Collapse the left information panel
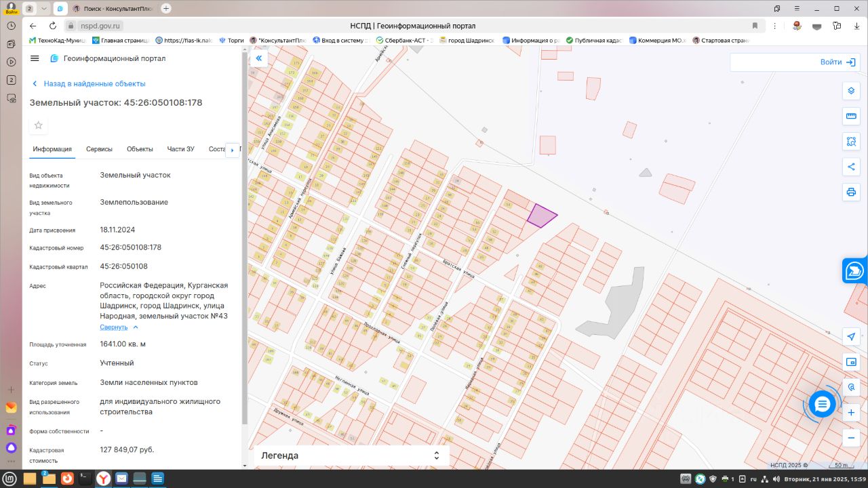 coord(258,58)
